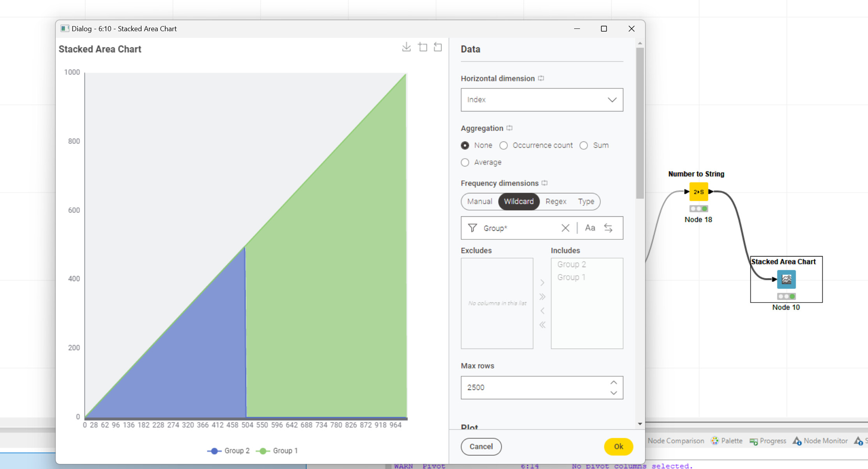Viewport: 868px width, 469px height.
Task: Move all columns to Includes double-arrow
Action: pyautogui.click(x=542, y=297)
